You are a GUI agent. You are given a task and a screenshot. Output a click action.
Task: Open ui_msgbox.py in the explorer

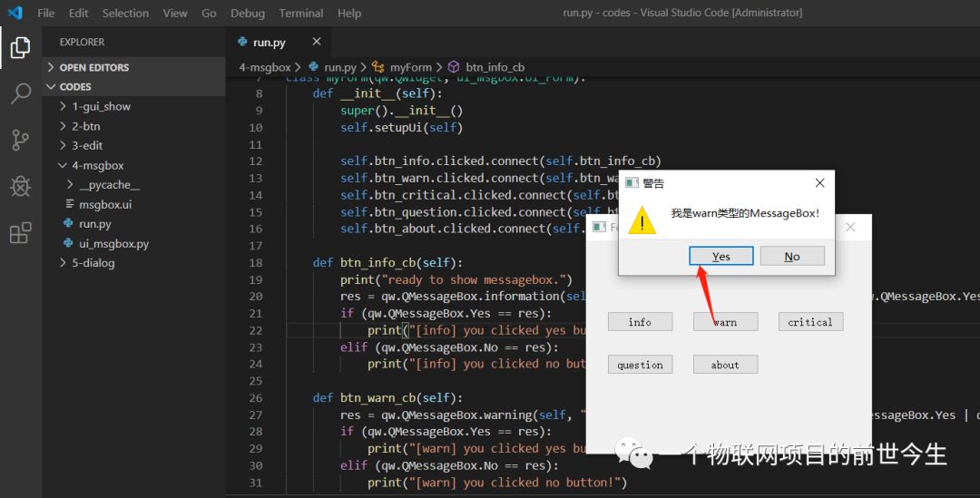pos(133,244)
